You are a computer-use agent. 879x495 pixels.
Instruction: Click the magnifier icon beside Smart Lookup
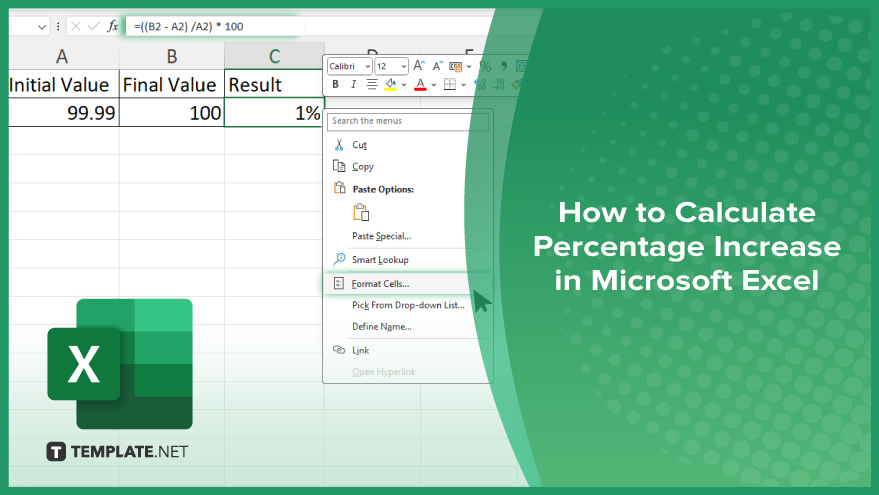tap(339, 259)
